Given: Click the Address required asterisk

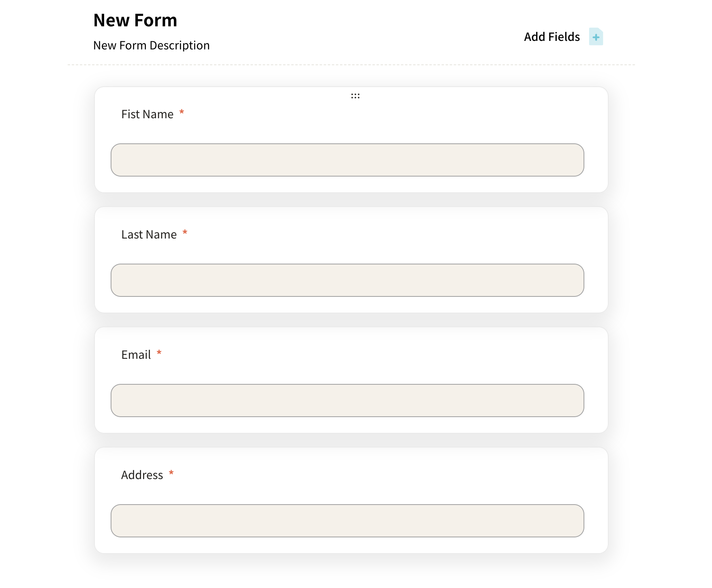Looking at the screenshot, I should point(171,473).
